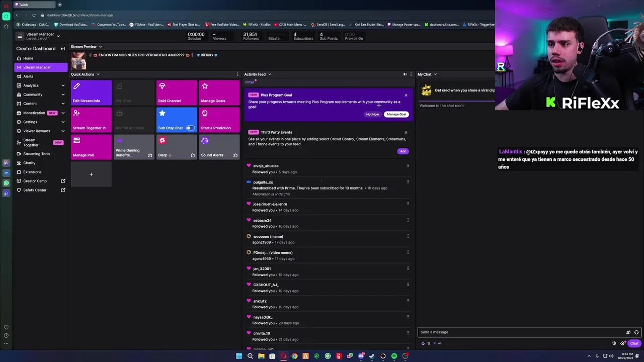The height and width of the screenshot is (362, 644).
Task: Open options for elvoje_abuelas follow event
Action: click(x=408, y=165)
